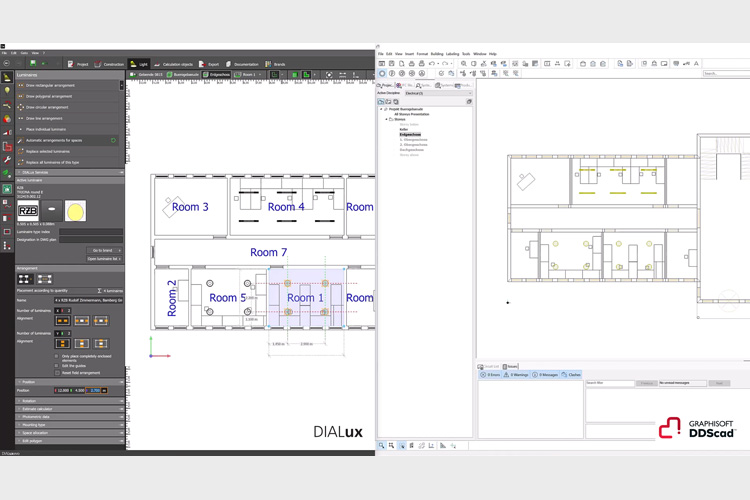Click the Designation in DWG plan field

click(x=91, y=239)
